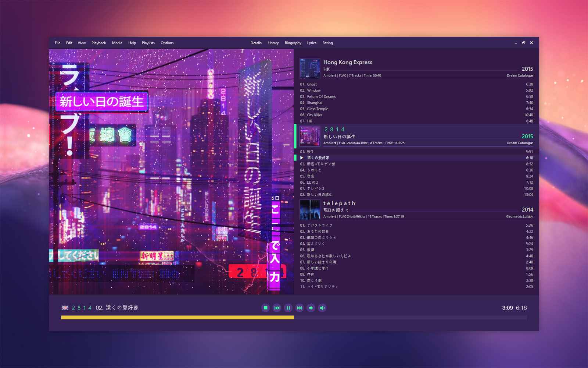This screenshot has height=368, width=588.
Task: Click the large album artwork panel
Action: (171, 171)
